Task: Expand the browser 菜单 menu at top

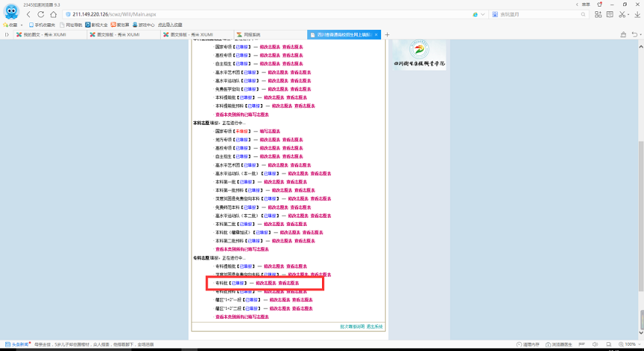Action: point(584,3)
